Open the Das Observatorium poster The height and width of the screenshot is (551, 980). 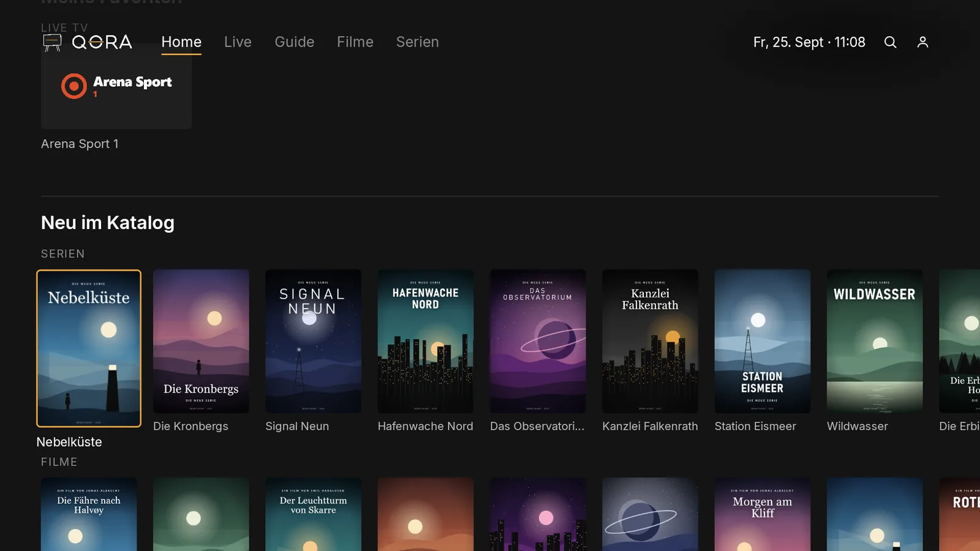pyautogui.click(x=538, y=341)
